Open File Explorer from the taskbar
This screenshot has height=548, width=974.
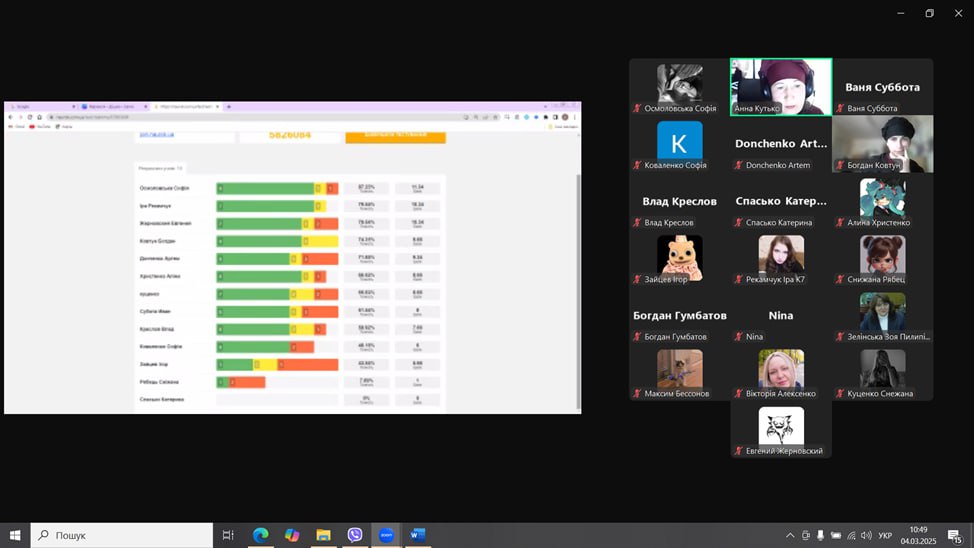(x=323, y=535)
